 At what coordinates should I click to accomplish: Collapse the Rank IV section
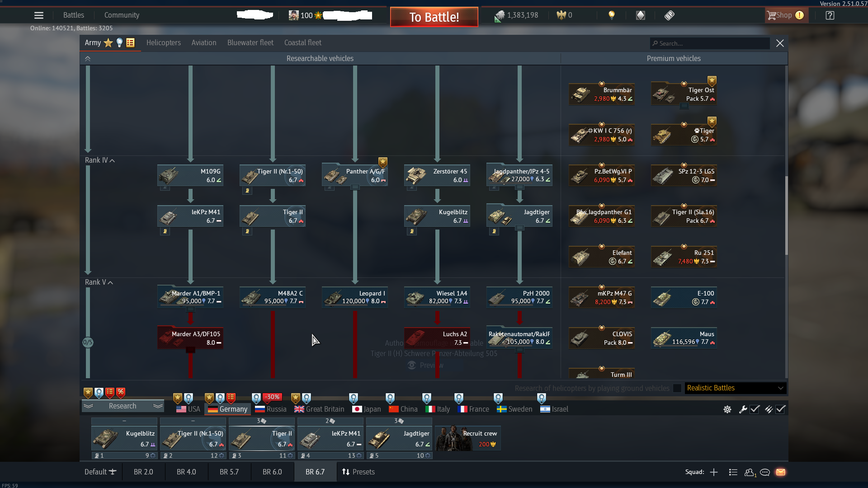(x=111, y=160)
